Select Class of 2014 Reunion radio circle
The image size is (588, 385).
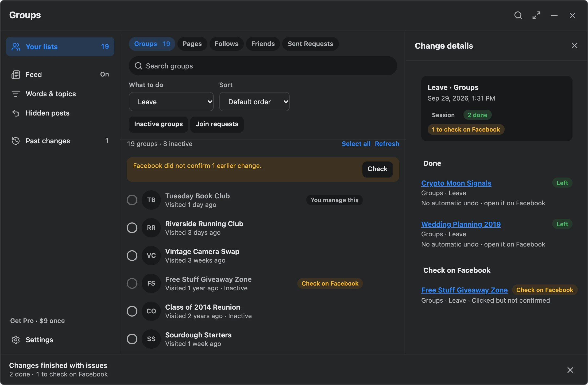point(132,311)
